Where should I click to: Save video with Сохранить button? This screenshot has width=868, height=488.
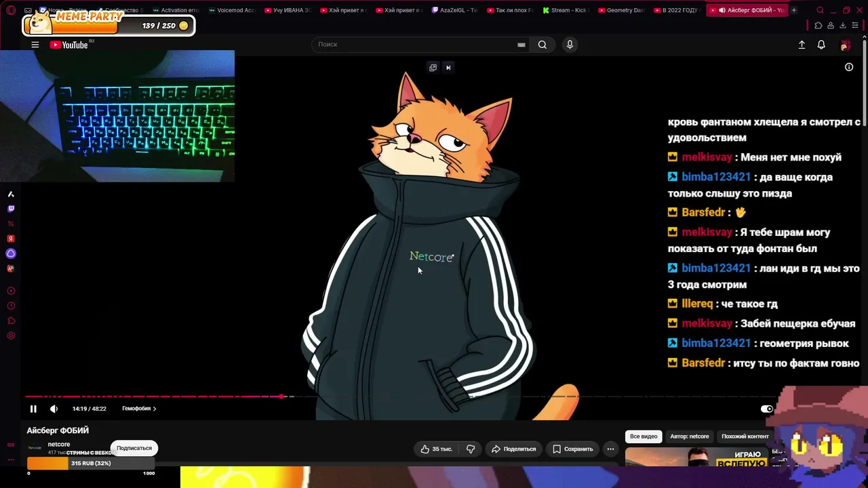pos(572,449)
